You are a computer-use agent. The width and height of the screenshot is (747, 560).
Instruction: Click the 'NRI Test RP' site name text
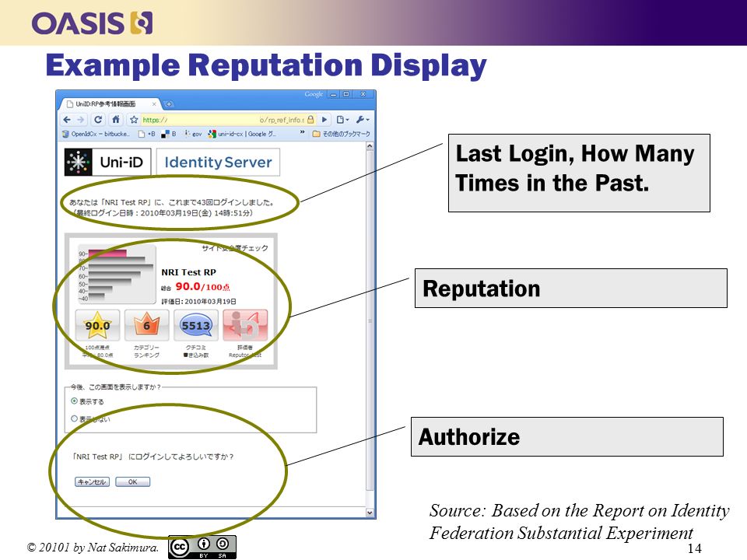point(188,272)
